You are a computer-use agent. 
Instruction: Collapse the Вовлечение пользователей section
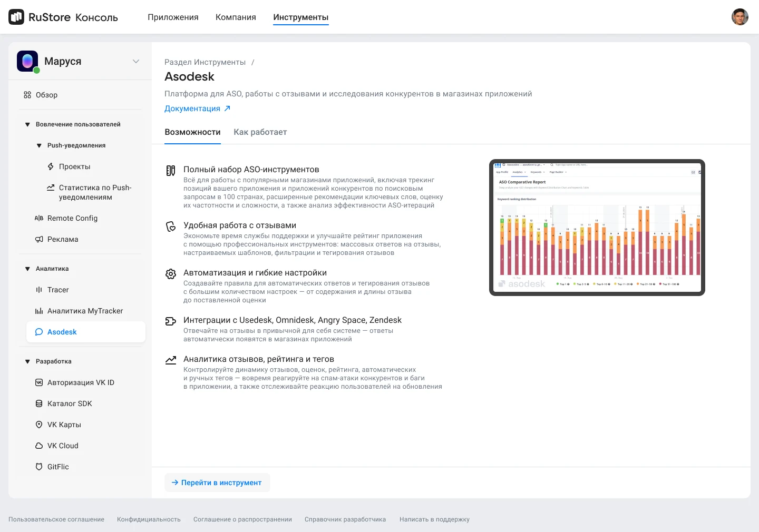[27, 125]
